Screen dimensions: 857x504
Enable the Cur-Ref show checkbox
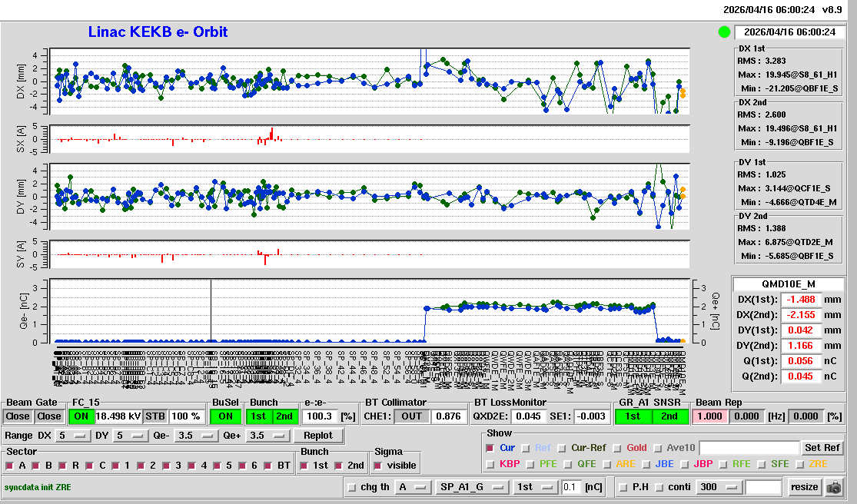pos(563,448)
